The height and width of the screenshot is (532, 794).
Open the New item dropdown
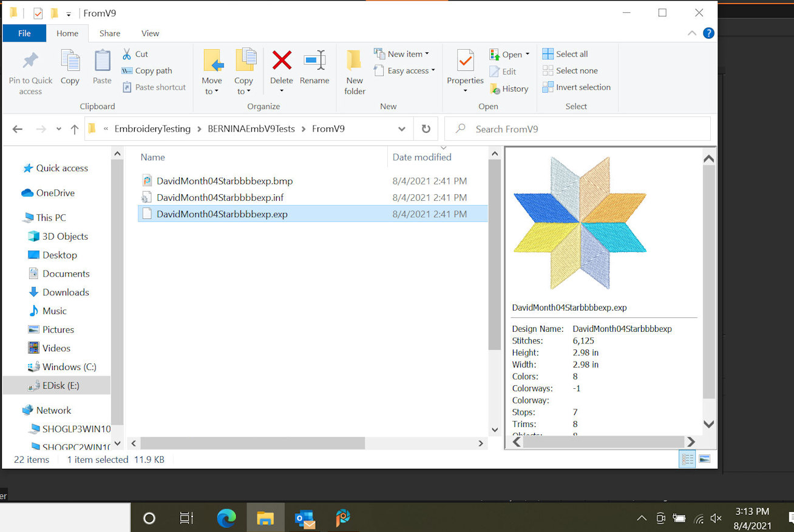pos(401,54)
